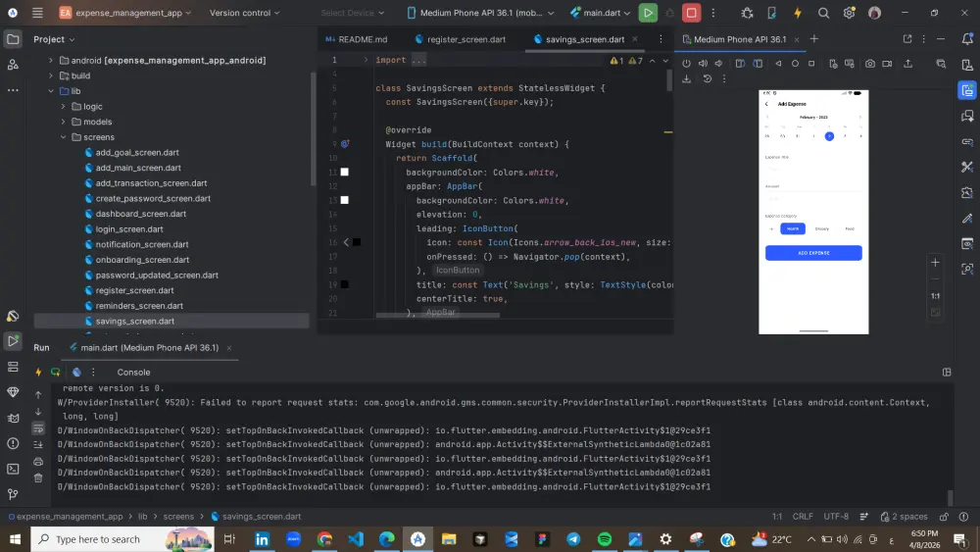Click white color swatch at line 13
The image size is (980, 552).
point(344,200)
